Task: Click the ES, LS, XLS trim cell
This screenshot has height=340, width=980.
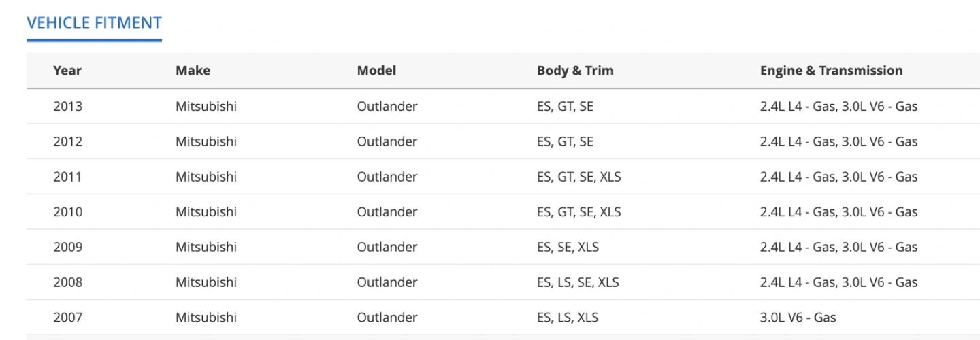Action: [x=568, y=318]
